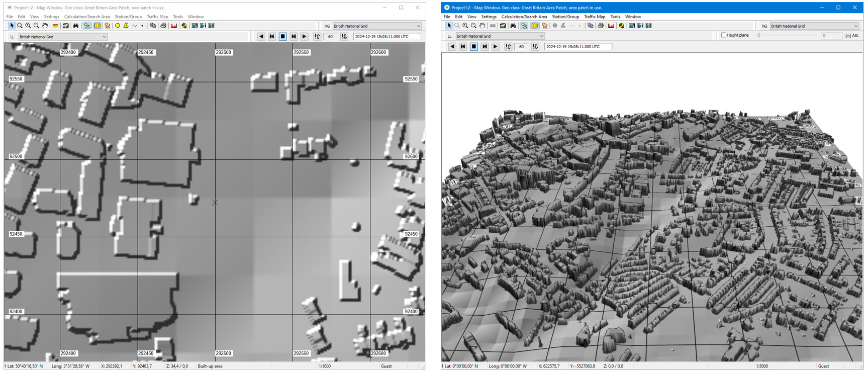Open the Traffic Map menu in left window

coord(157,17)
